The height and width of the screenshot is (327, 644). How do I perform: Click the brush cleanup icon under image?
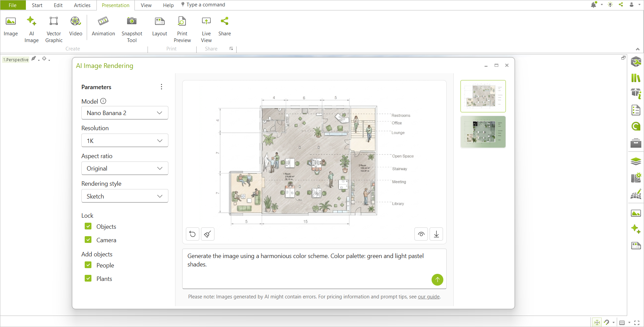point(208,234)
